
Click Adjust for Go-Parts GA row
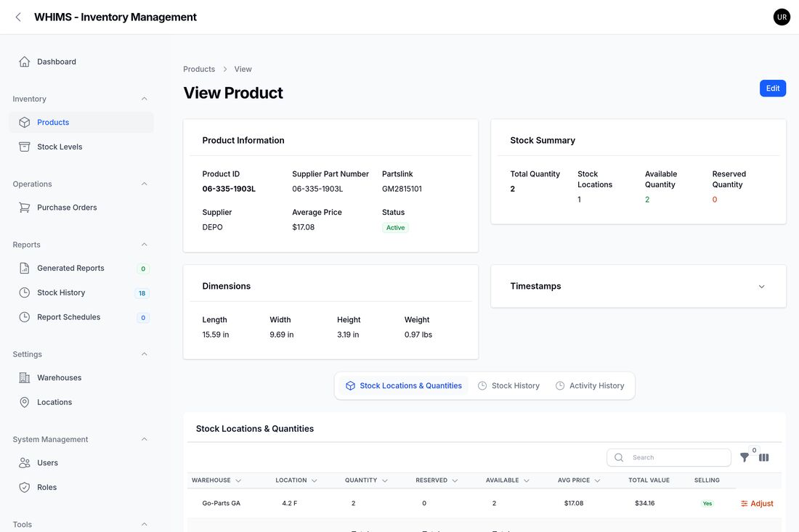click(x=757, y=504)
